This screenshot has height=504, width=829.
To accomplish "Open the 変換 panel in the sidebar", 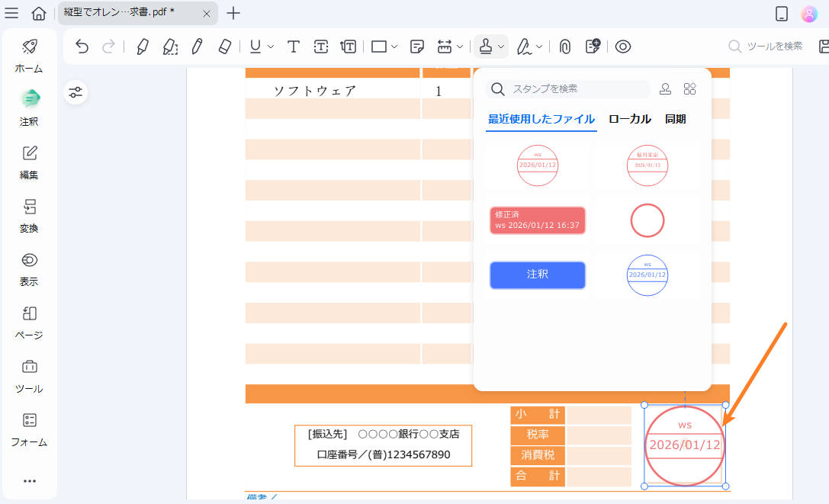I will (28, 216).
